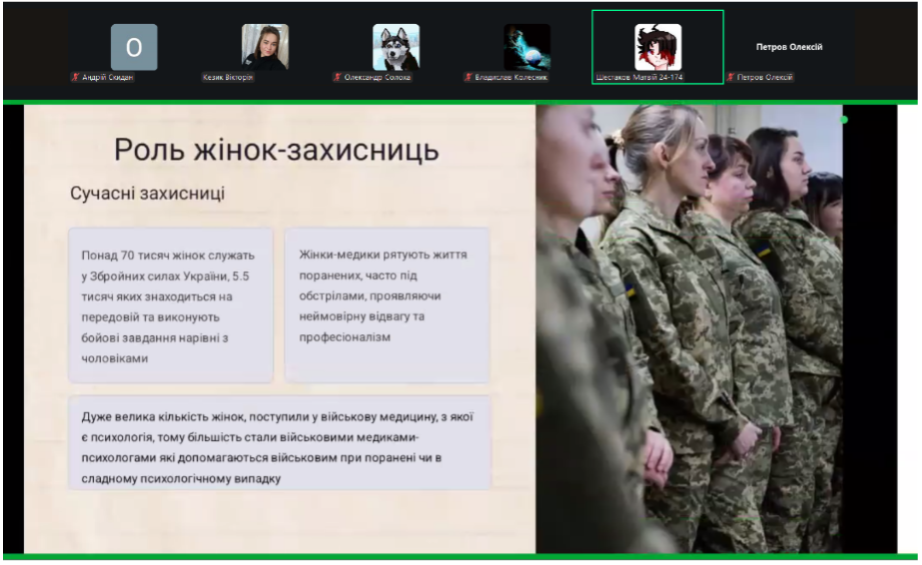This screenshot has height=565, width=922.
Task: Click the Андрій Скидан name label
Action: [x=108, y=77]
